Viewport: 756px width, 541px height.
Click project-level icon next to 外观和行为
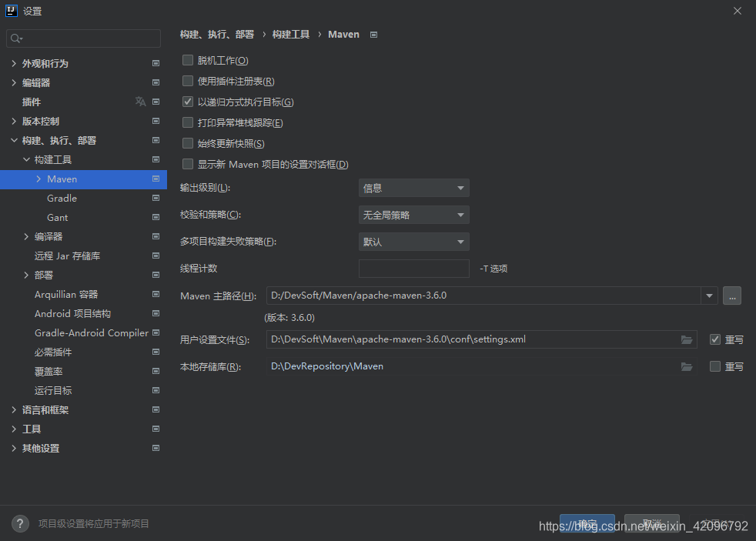156,63
